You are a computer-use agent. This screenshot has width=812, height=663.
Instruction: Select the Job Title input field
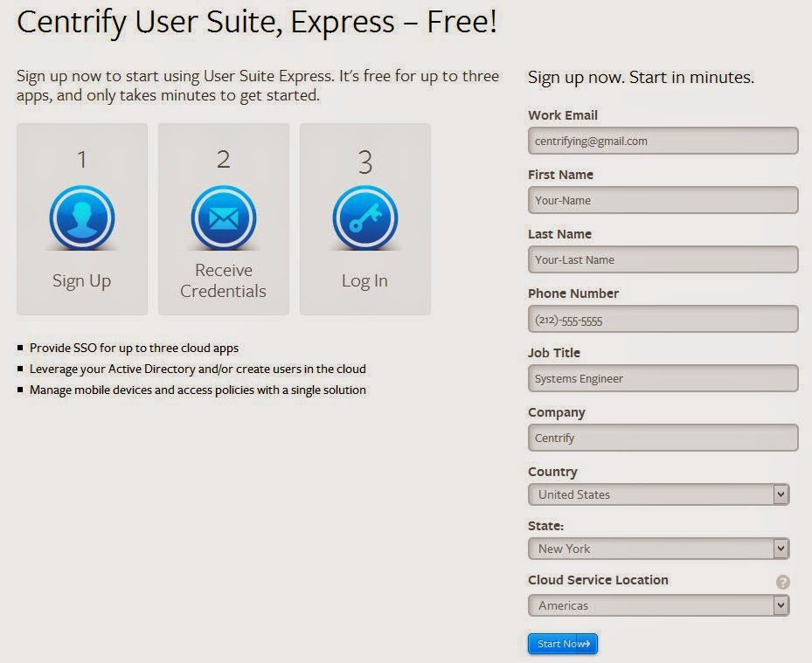(663, 378)
